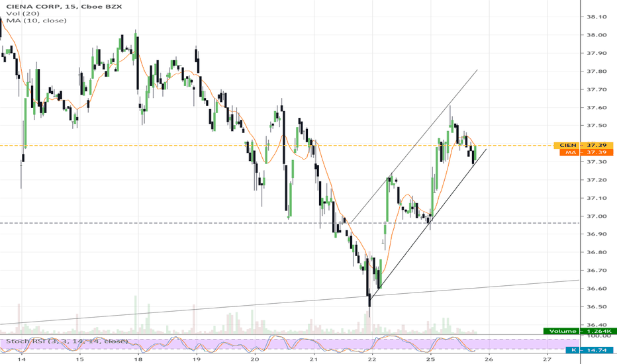Click the 37.00 price axis value

596,216
